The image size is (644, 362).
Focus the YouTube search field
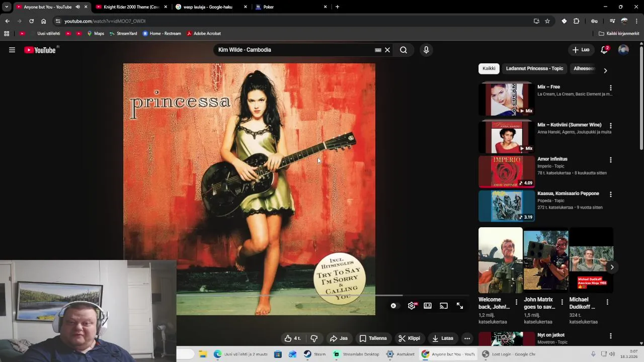[x=294, y=50]
